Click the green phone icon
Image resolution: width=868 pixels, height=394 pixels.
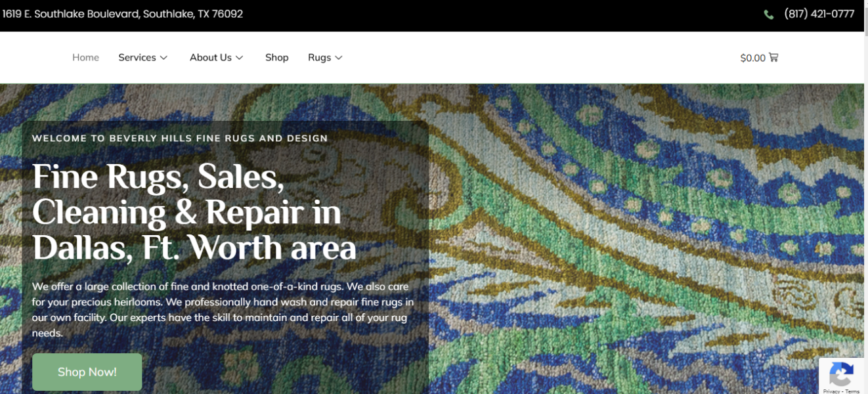[x=769, y=14]
